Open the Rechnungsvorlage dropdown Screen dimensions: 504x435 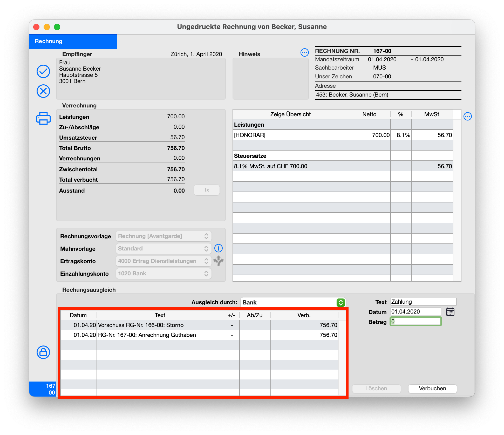(x=164, y=236)
